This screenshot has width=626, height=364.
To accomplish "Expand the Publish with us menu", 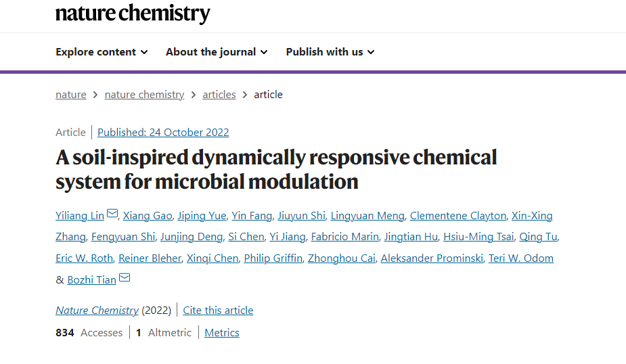I will pyautogui.click(x=330, y=52).
